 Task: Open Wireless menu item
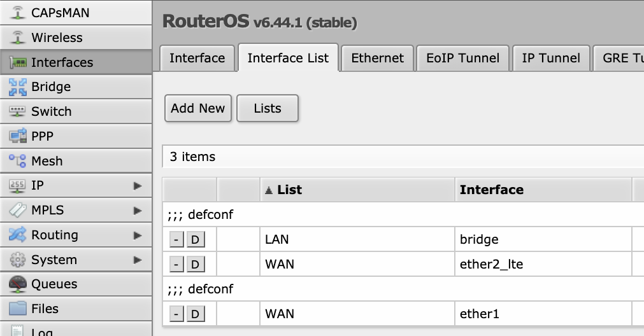coord(76,38)
